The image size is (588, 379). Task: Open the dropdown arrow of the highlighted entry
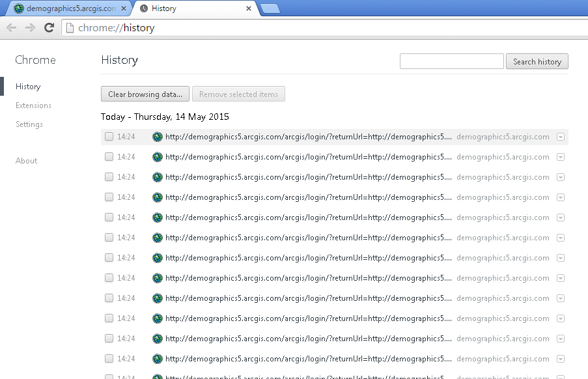pos(561,137)
